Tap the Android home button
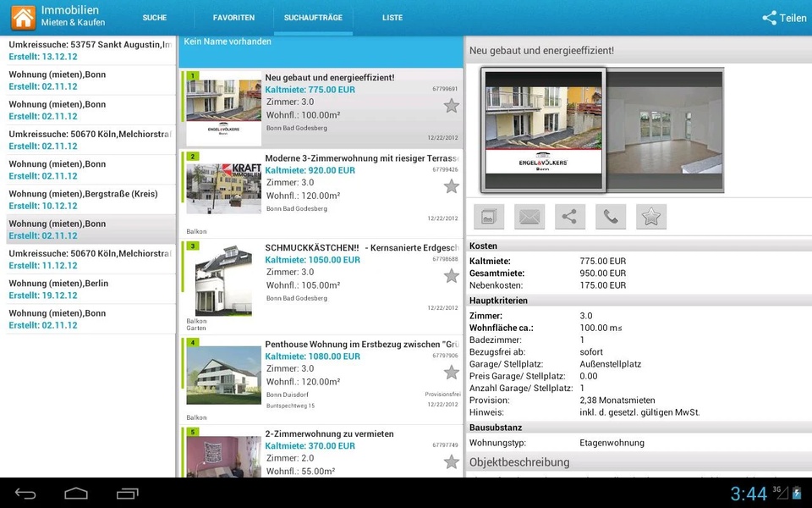The height and width of the screenshot is (508, 812). [x=76, y=494]
